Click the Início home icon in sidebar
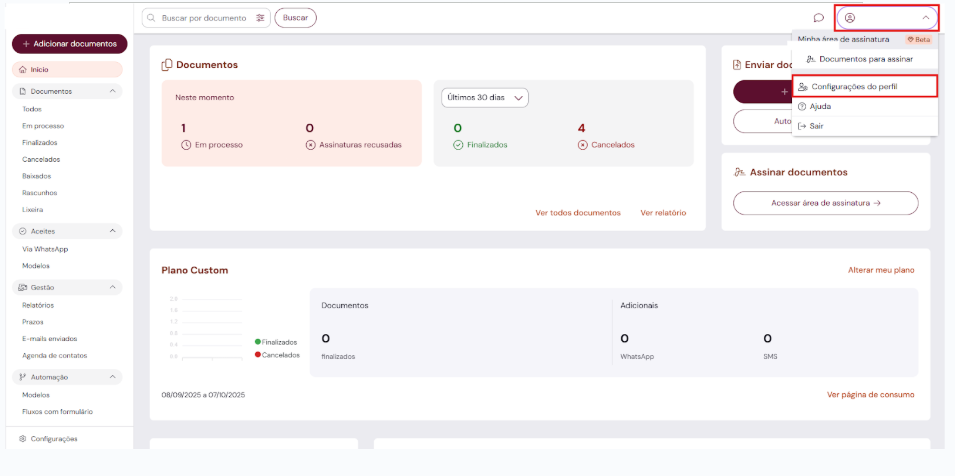The width and height of the screenshot is (955, 476). click(23, 70)
